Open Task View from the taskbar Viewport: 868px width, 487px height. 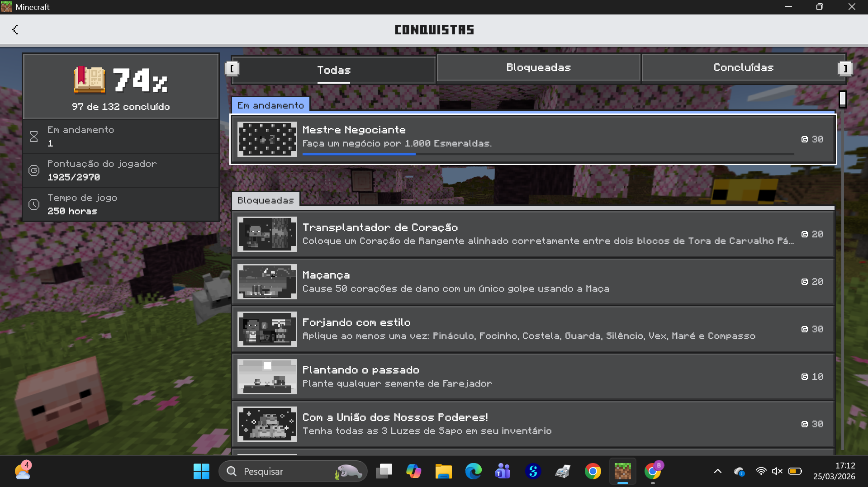384,472
